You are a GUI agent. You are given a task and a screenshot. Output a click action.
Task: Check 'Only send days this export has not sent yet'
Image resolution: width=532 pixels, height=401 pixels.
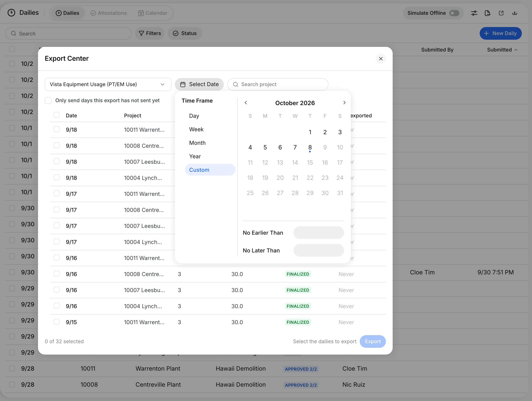pyautogui.click(x=48, y=100)
